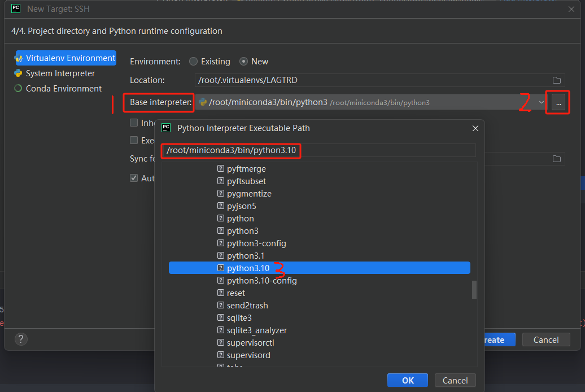The height and width of the screenshot is (392, 585).
Task: Select Virtualenv Environment in the sidebar
Action: (66, 58)
